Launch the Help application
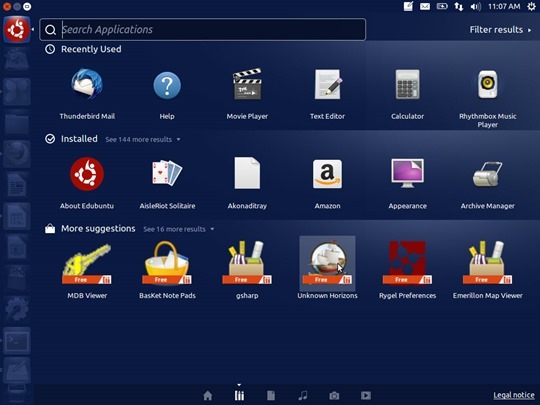 pyautogui.click(x=167, y=85)
